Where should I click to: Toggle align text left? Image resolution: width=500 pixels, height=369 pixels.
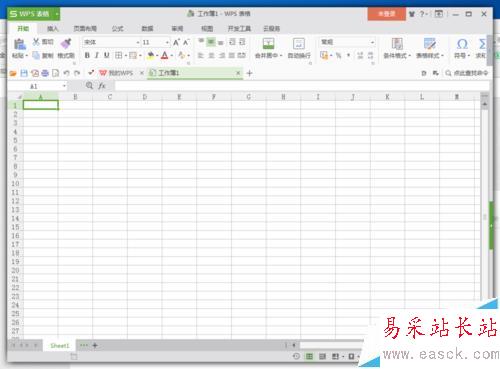point(201,55)
